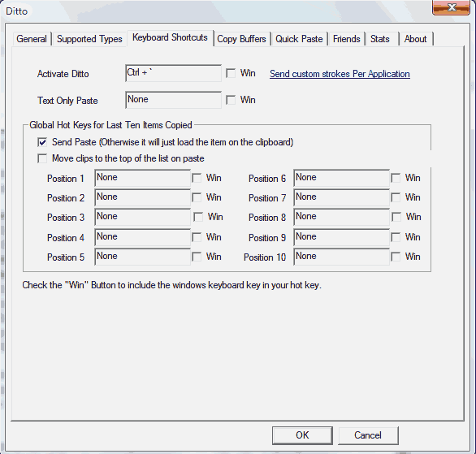Confirm settings with the OK button
The width and height of the screenshot is (476, 454).
point(302,435)
